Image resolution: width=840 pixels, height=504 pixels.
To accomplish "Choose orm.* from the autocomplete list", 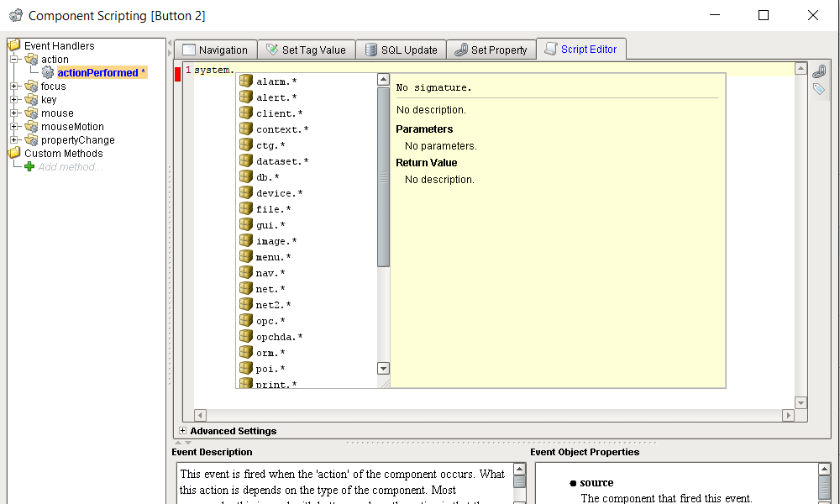I will [307, 353].
